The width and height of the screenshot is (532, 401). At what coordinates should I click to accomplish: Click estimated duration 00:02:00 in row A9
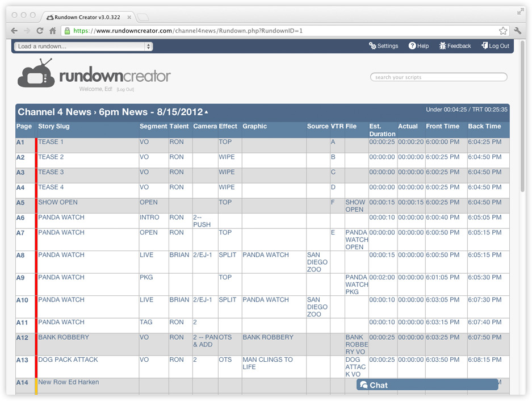(382, 277)
